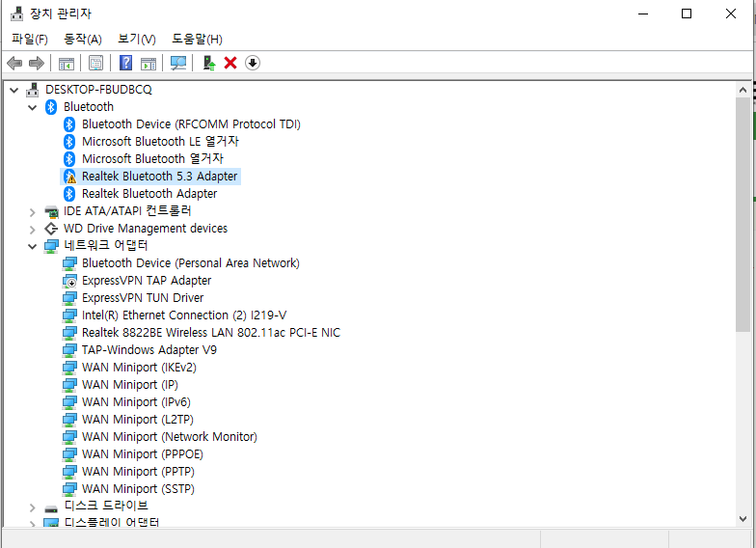Viewport: 756px width, 548px height.
Task: Expand the WD Drive Management devices category
Action: point(33,230)
